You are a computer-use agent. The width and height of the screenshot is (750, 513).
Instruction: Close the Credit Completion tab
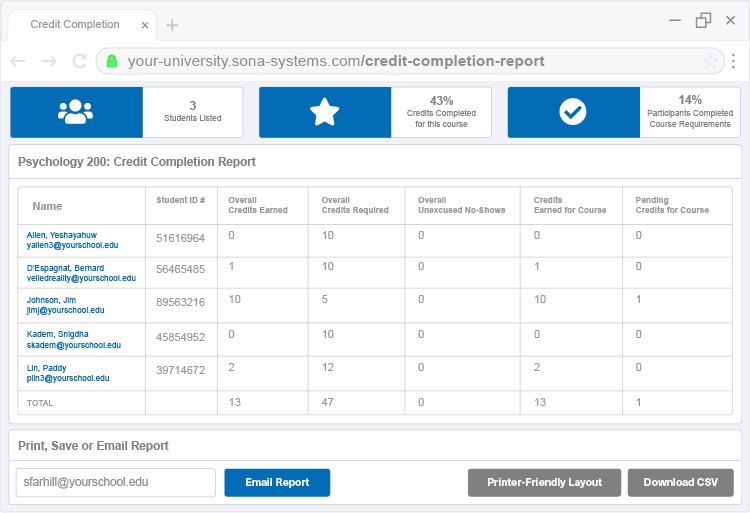coord(145,24)
